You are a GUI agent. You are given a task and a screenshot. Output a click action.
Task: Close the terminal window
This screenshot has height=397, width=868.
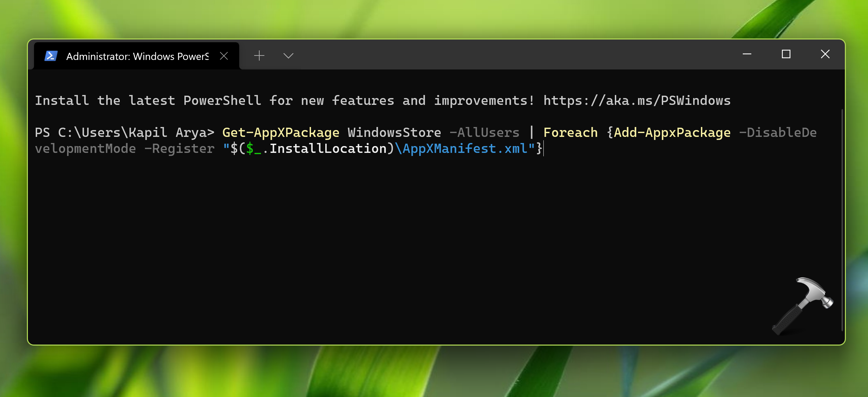coord(825,54)
